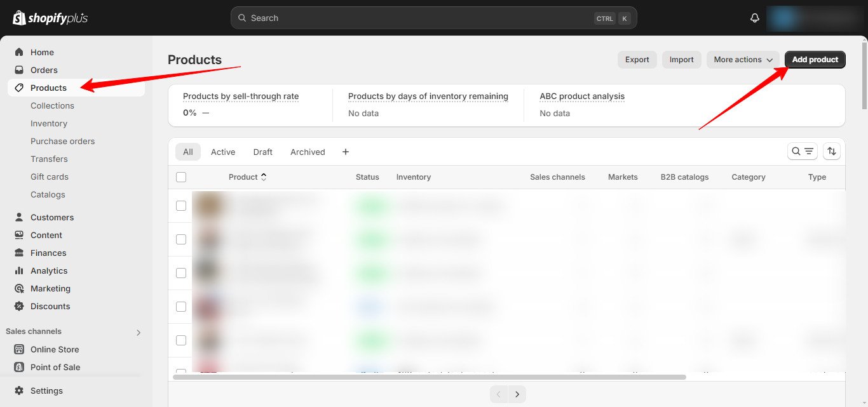
Task: Open the More actions dropdown
Action: click(x=743, y=60)
